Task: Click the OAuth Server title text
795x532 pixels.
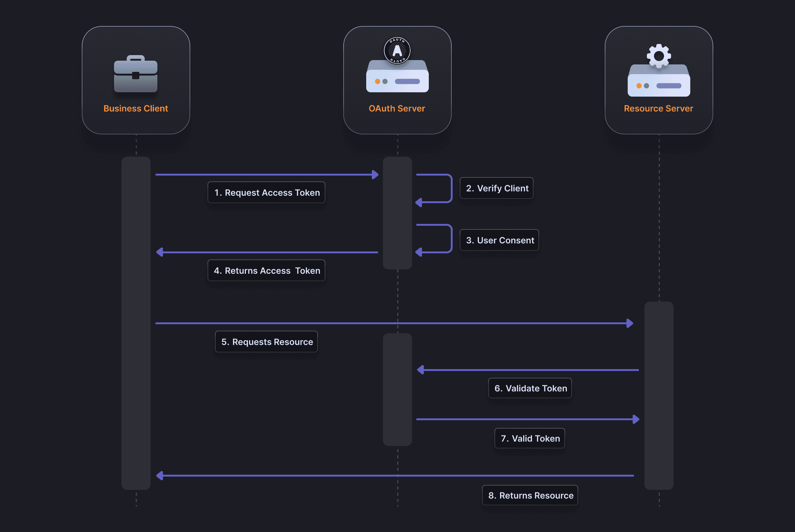Action: [397, 108]
